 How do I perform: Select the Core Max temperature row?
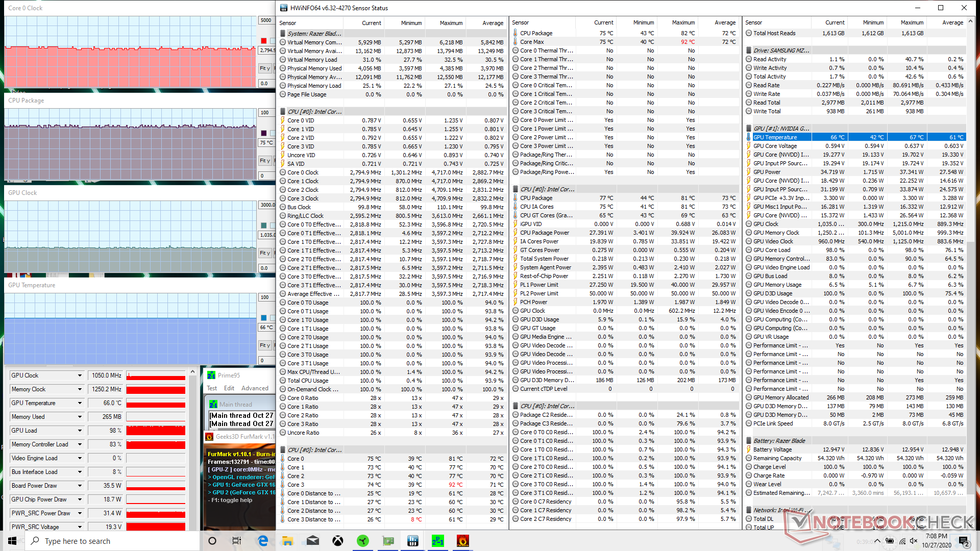pos(625,42)
